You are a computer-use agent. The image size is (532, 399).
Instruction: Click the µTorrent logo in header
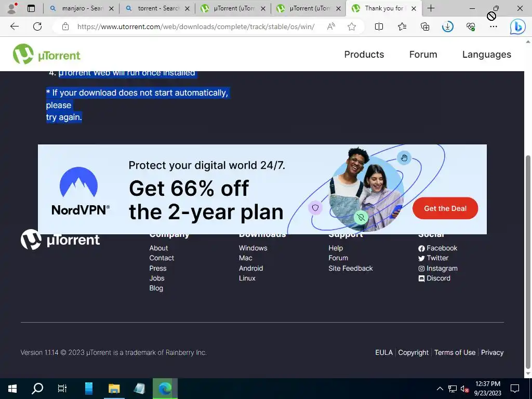pos(46,54)
